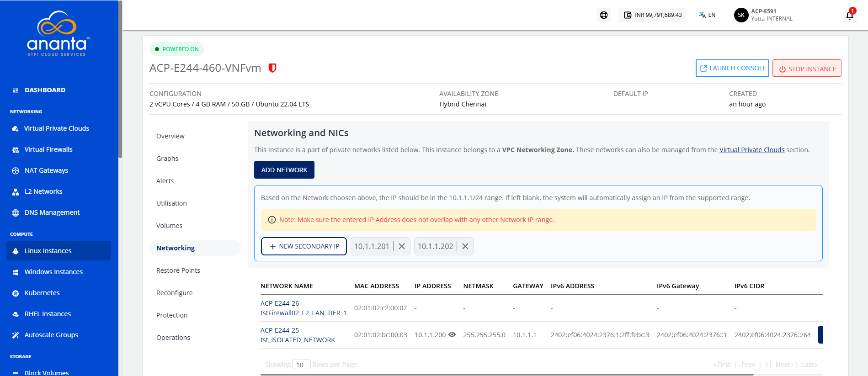This screenshot has height=376, width=868.
Task: Click the Stop Instance button
Action: 807,69
